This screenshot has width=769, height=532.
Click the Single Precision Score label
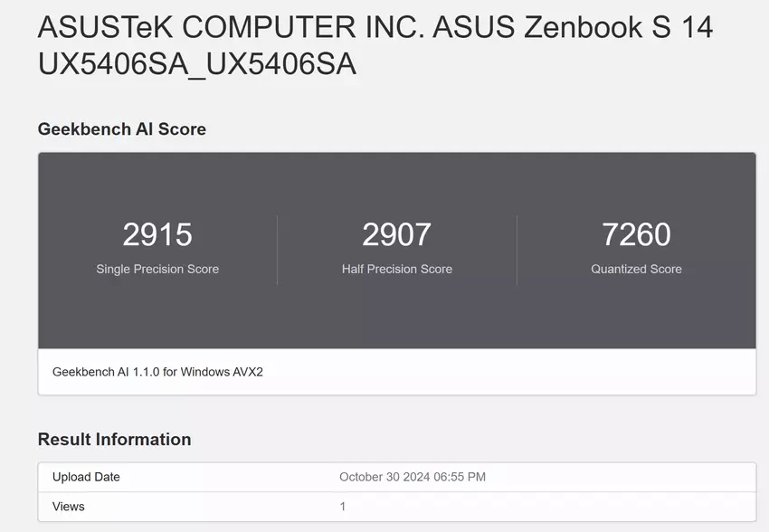click(x=157, y=269)
